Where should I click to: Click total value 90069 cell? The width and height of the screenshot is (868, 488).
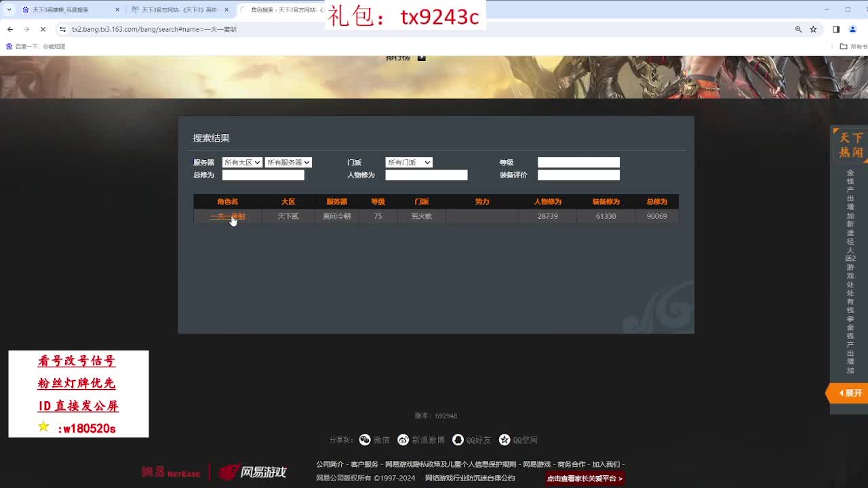pos(656,216)
